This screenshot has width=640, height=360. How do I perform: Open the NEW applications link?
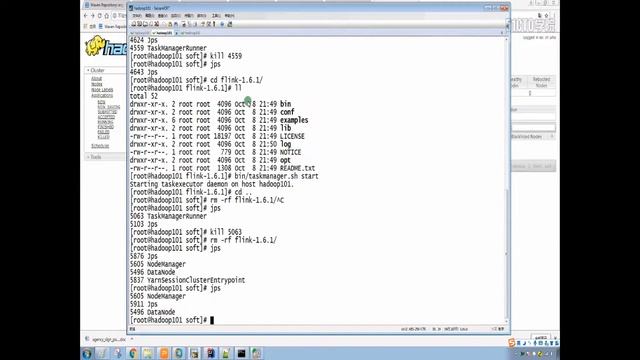point(101,102)
